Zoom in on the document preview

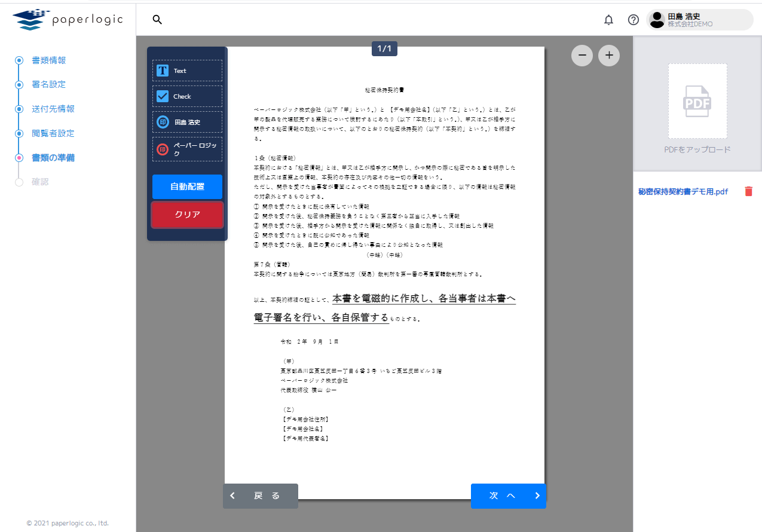click(x=608, y=55)
